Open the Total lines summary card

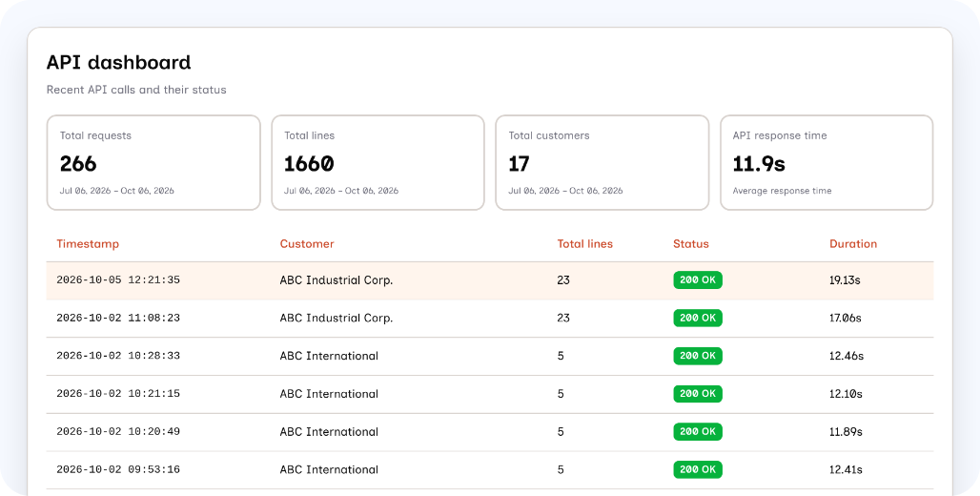click(378, 162)
